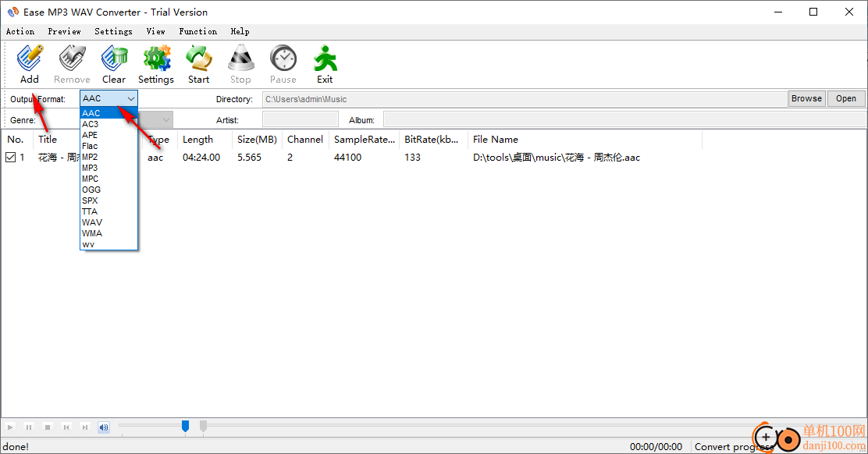This screenshot has height=454, width=868.
Task: Click the Pause clock icon
Action: click(283, 59)
